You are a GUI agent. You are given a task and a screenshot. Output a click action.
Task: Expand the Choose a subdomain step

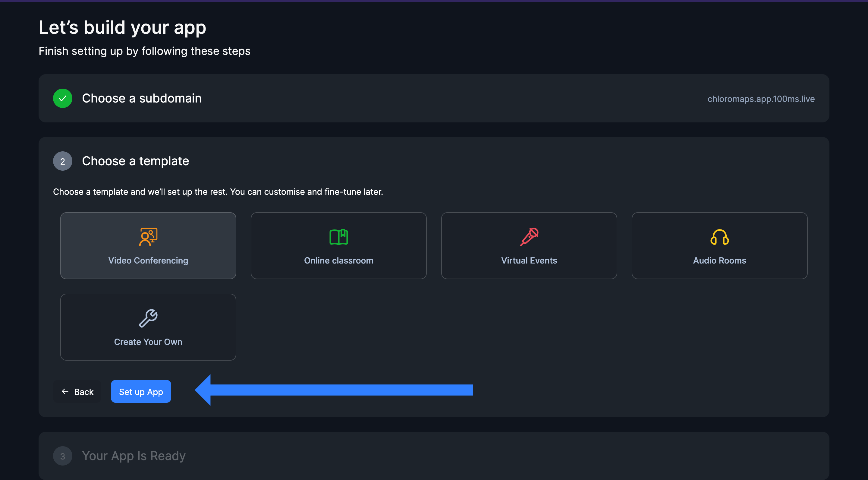tap(142, 98)
